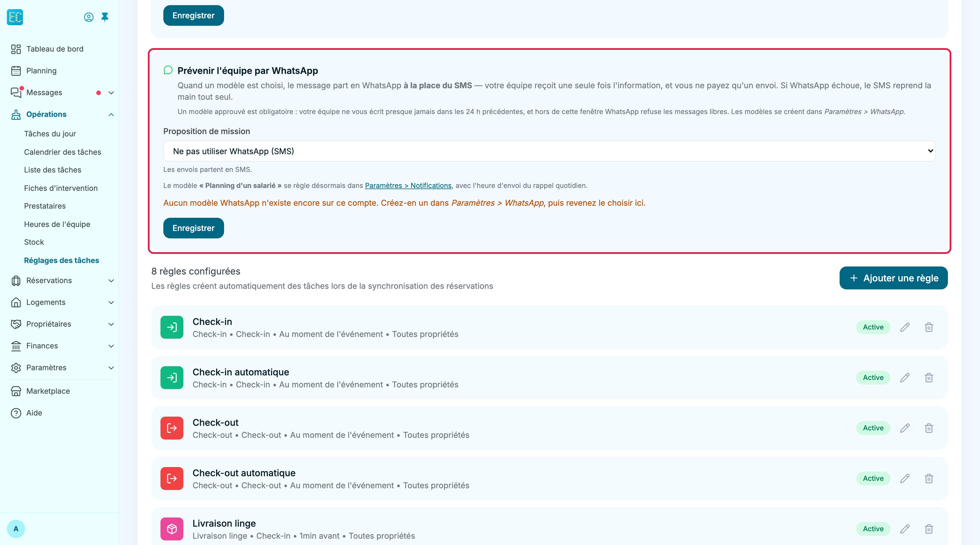Click the user avatar A at bottom

(x=16, y=529)
